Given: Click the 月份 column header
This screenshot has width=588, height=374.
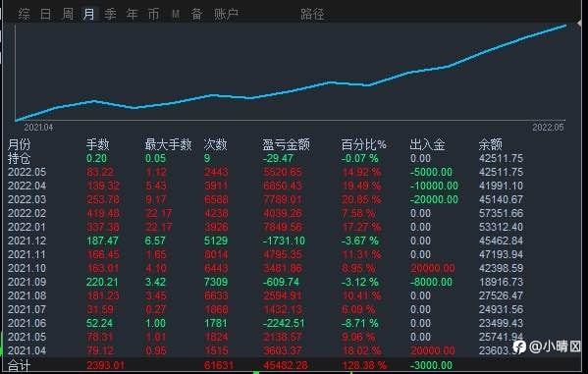Looking at the screenshot, I should coord(19,144).
